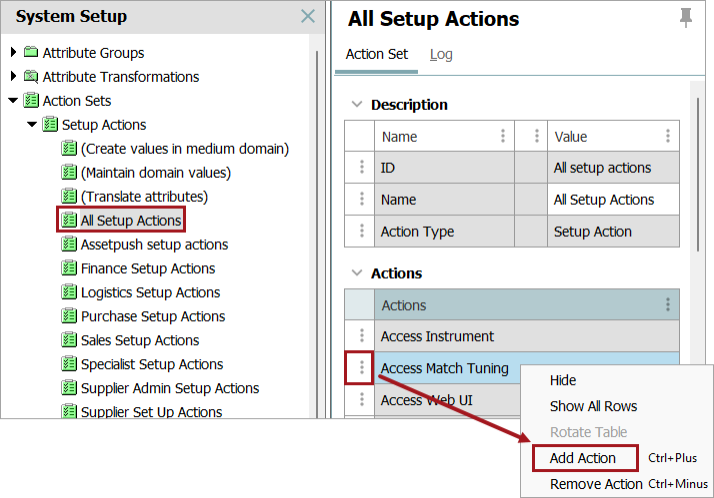Click icon beside Supplier Set Up Actions
The height and width of the screenshot is (498, 714).
69,412
